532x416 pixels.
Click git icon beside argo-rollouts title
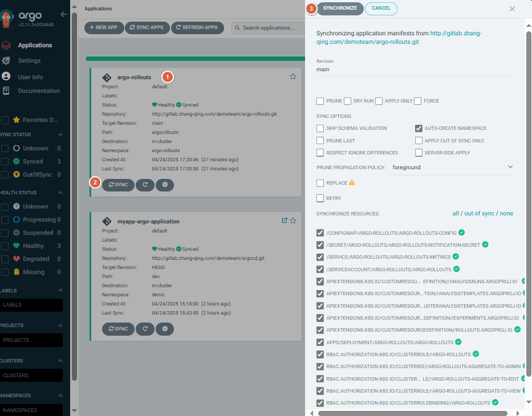click(x=107, y=78)
